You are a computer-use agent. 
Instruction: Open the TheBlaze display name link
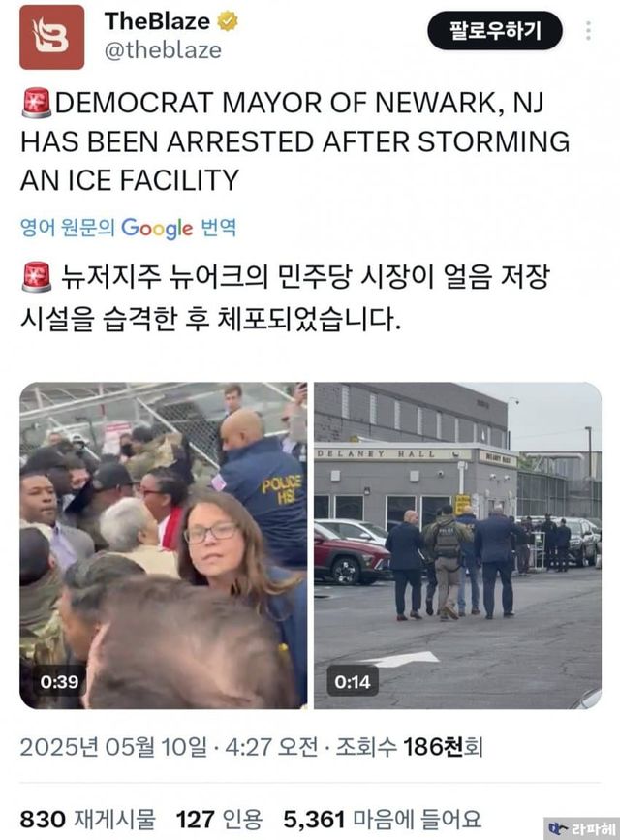tap(158, 21)
